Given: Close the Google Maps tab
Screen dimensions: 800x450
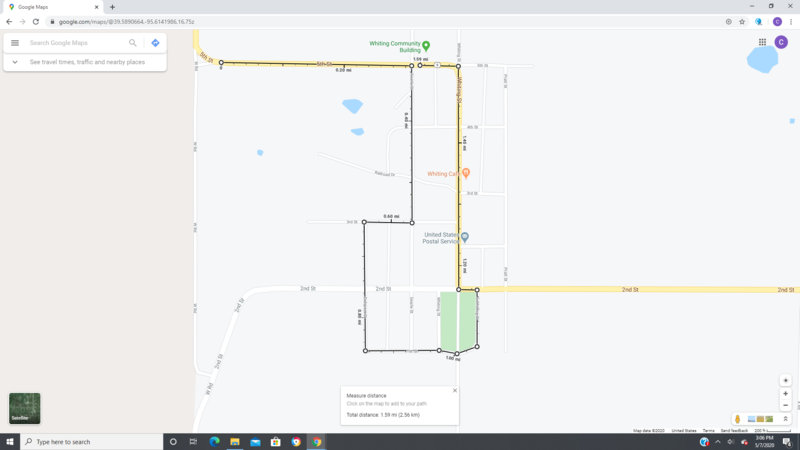Looking at the screenshot, I should tap(96, 7).
